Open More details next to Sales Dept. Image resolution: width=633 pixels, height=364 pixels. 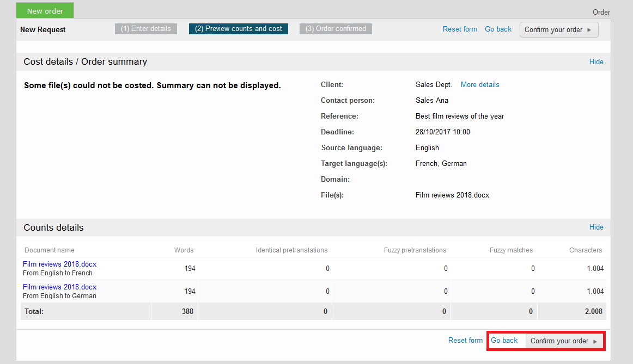479,85
